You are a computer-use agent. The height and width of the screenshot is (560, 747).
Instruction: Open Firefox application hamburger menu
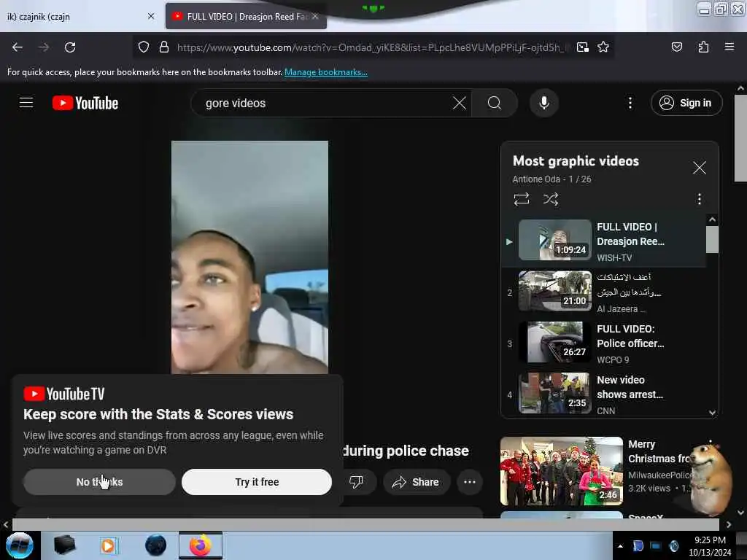tap(729, 47)
